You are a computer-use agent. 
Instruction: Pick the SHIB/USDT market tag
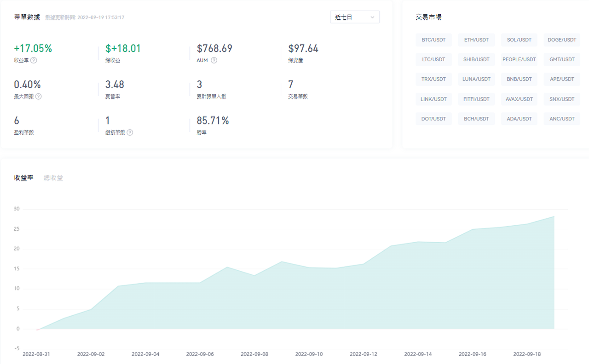coord(476,60)
